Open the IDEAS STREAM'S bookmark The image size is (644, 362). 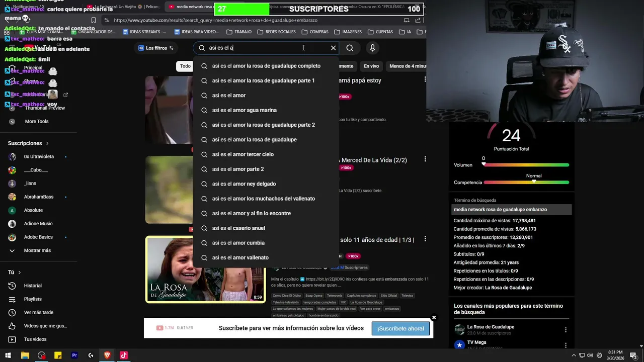pyautogui.click(x=144, y=32)
